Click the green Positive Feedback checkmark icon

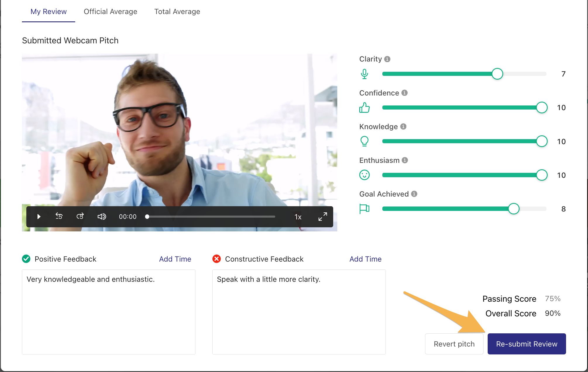pos(26,259)
